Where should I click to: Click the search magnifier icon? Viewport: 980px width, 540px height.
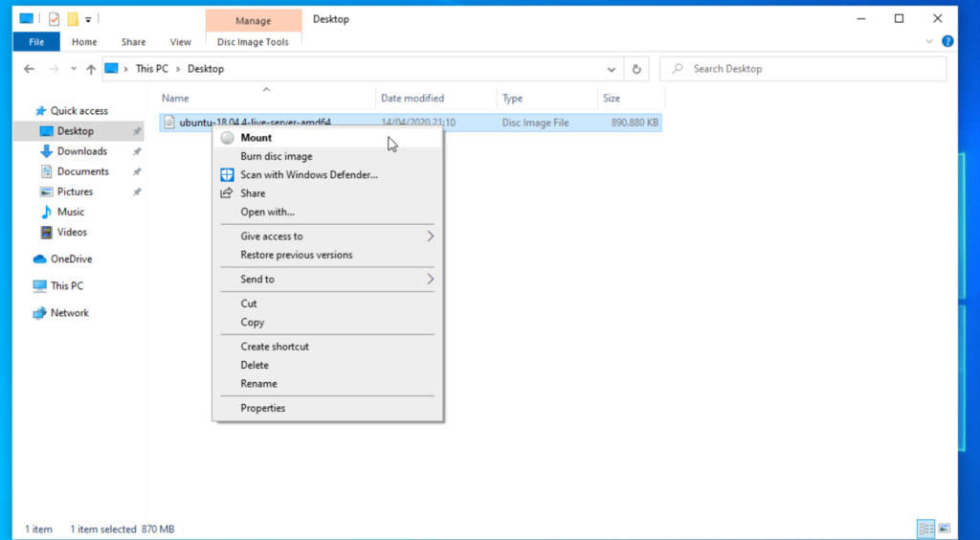(x=678, y=69)
